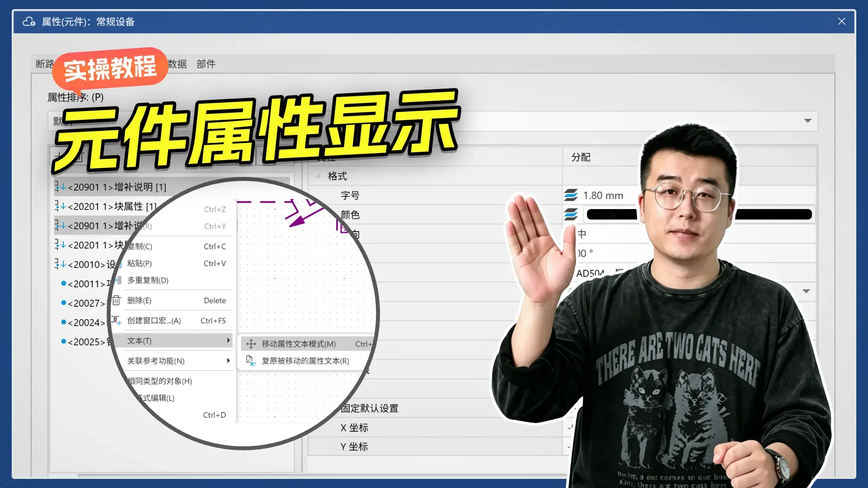Select the <20011> property row
The image size is (868, 488).
(86, 284)
